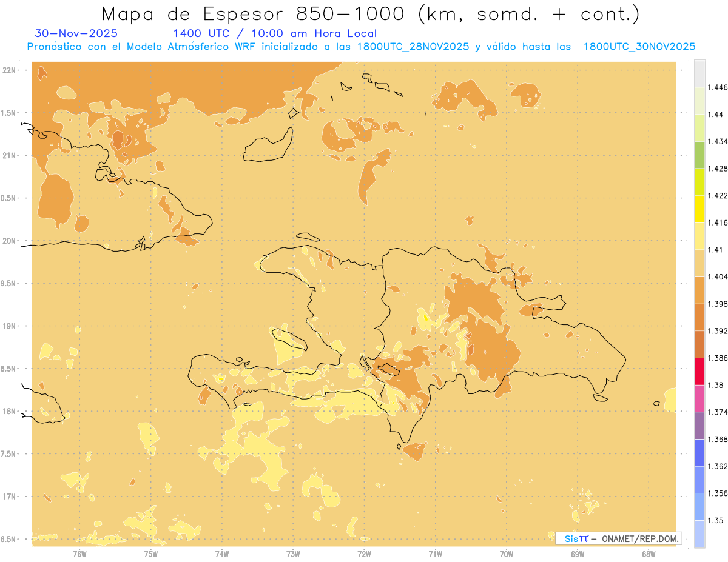This screenshot has height=562, width=728.
Task: Pick the red 1.38–1.386 colorbar swatch
Action: pyautogui.click(x=699, y=371)
